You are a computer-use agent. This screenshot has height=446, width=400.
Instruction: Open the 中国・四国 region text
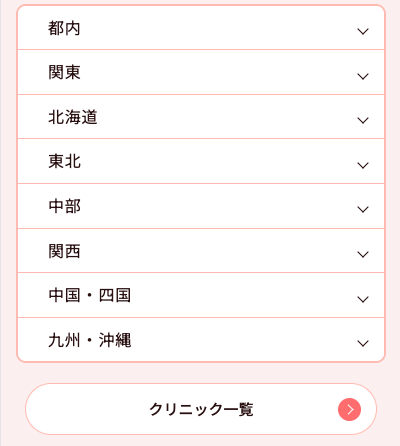pos(89,295)
